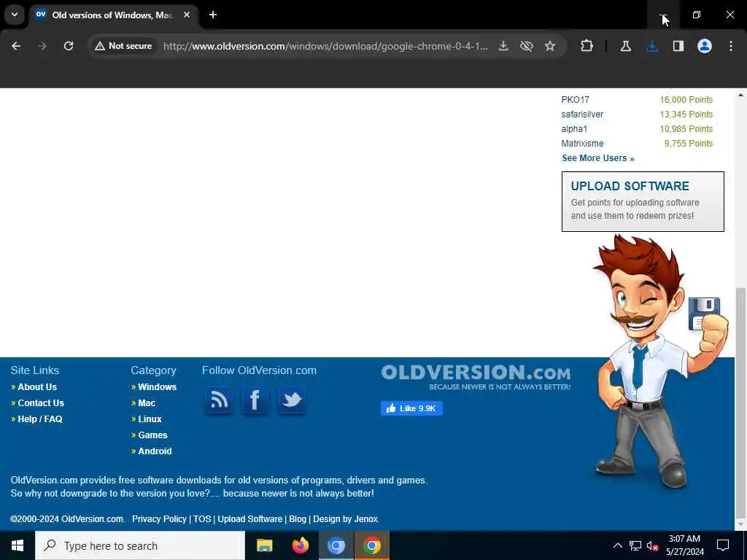The height and width of the screenshot is (560, 747).
Task: Open a new tab
Action: click(x=213, y=15)
